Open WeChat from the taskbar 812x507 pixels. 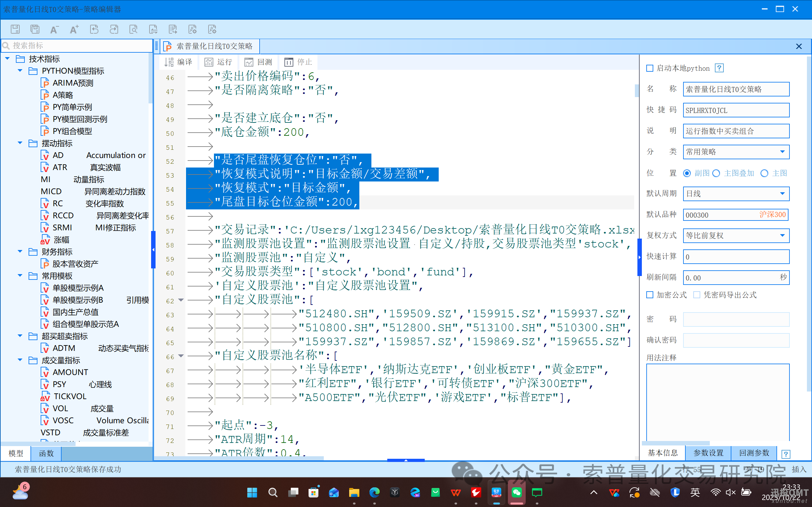tap(516, 493)
